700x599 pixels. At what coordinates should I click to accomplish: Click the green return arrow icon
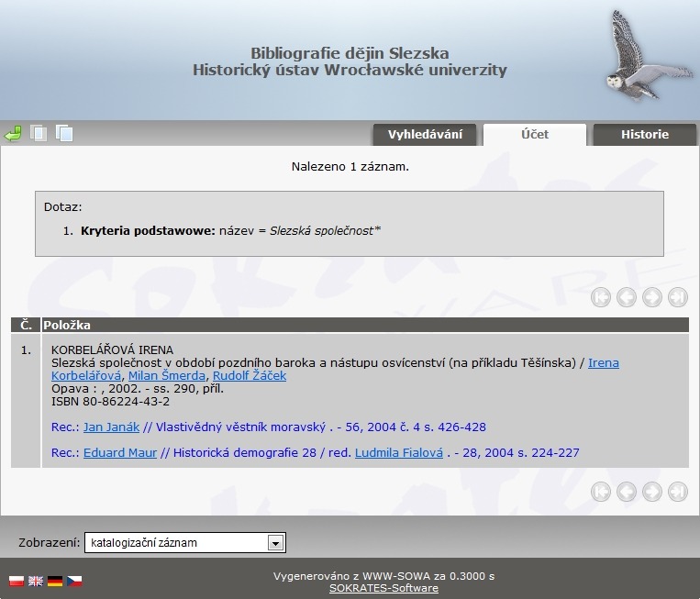point(13,134)
